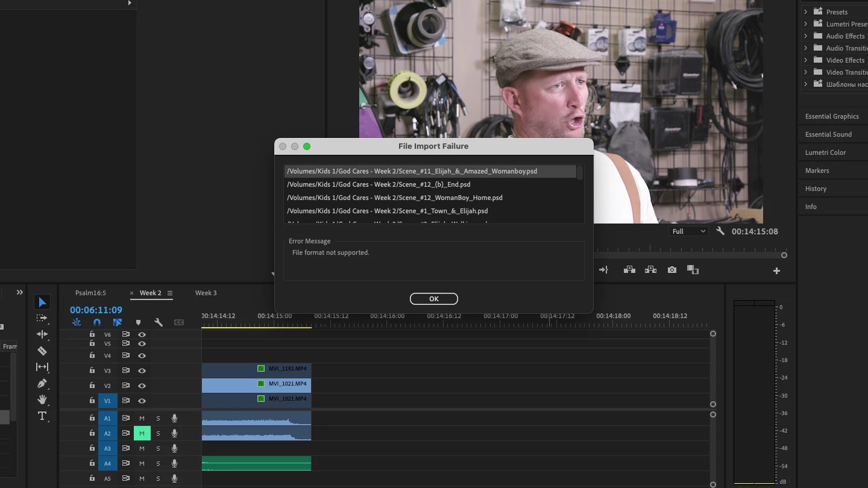Click the captions CC icon
868x488 pixels.
click(x=179, y=322)
